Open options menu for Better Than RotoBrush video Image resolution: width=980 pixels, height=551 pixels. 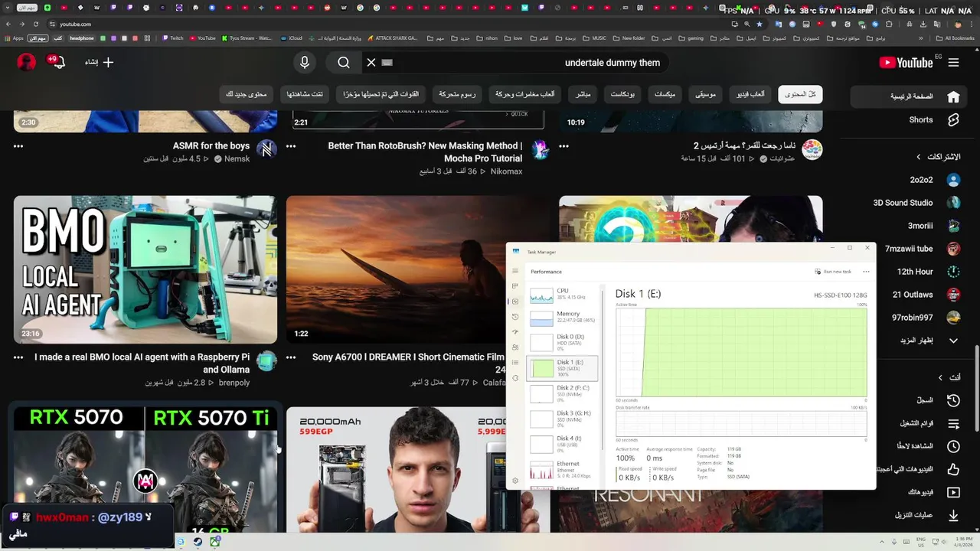point(291,146)
